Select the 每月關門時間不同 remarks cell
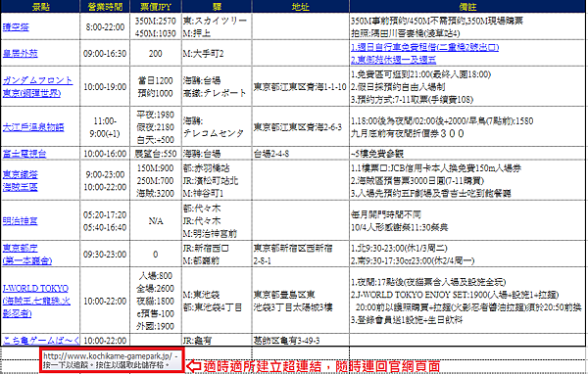The image size is (588, 374). point(467,221)
